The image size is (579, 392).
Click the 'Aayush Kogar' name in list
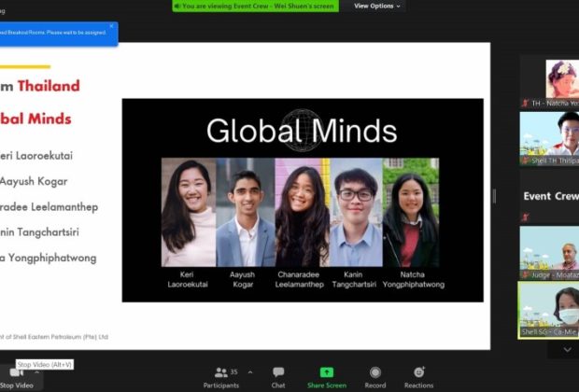coord(34,181)
